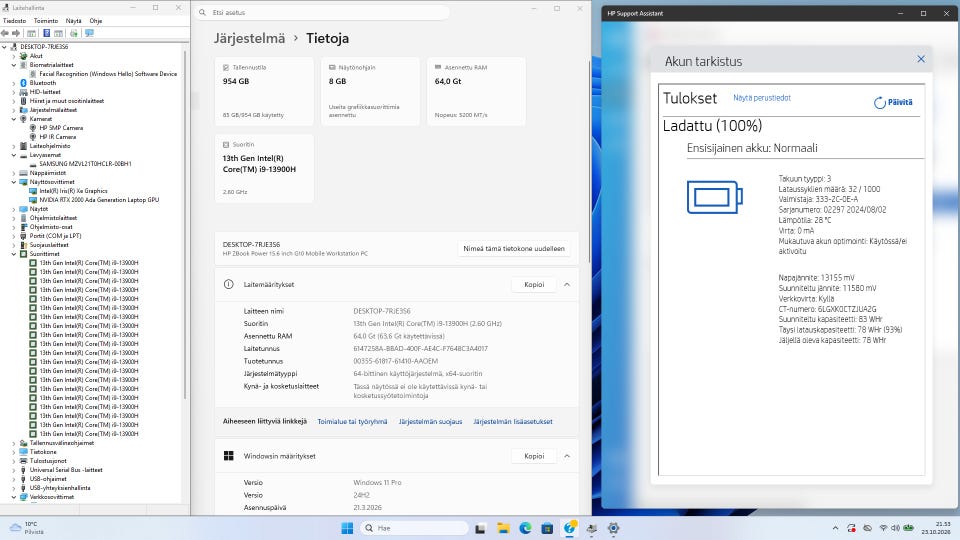Open the Ohje menu in Laitehallinta
This screenshot has height=540, width=960.
pyautogui.click(x=96, y=21)
